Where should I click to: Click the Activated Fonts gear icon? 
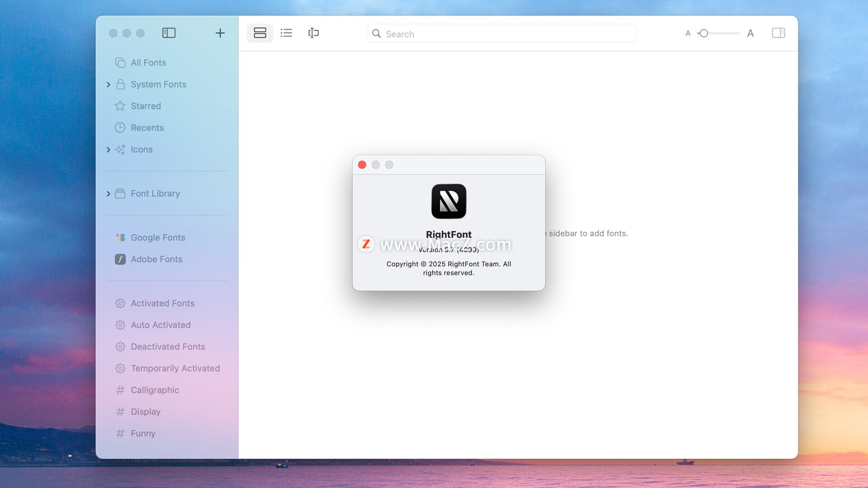click(x=120, y=303)
